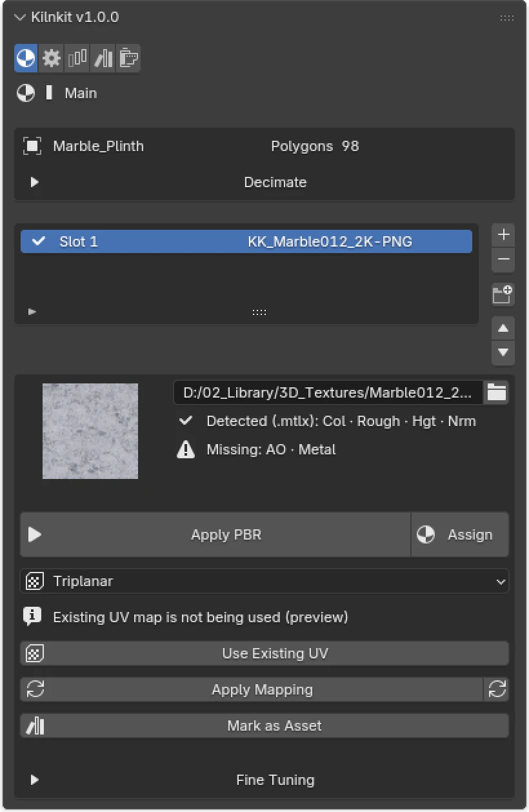This screenshot has width=529, height=812.
Task: Collapse the Kilnkit v1.0.0 panel header
Action: click(x=20, y=17)
